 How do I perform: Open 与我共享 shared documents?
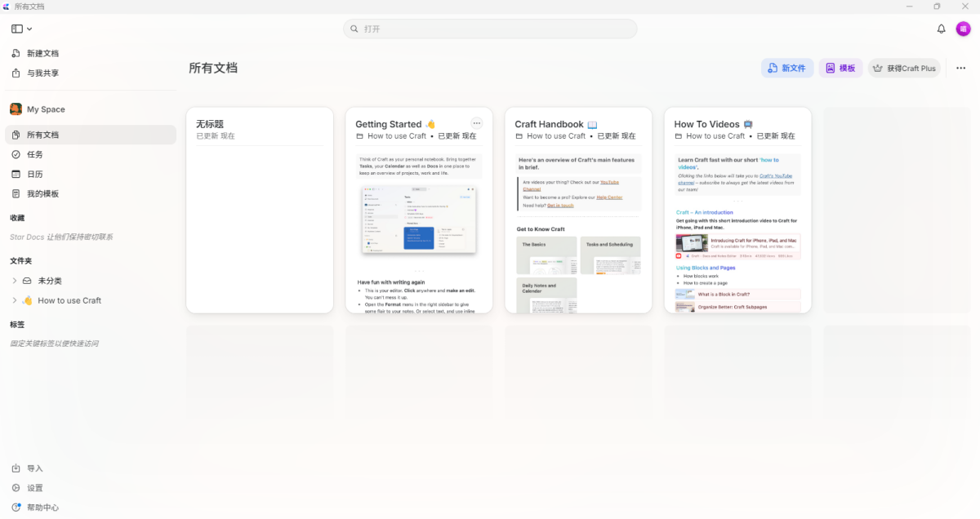pyautogui.click(x=42, y=73)
